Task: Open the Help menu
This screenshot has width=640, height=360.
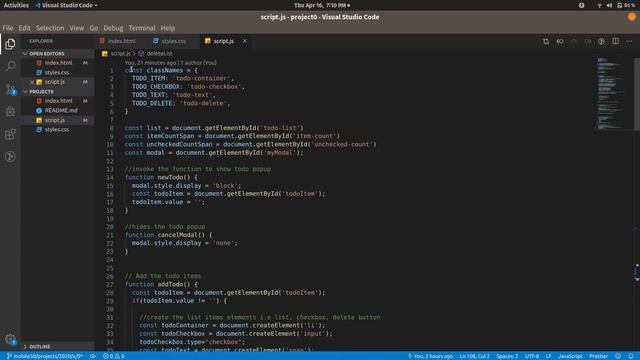Action: tap(167, 28)
